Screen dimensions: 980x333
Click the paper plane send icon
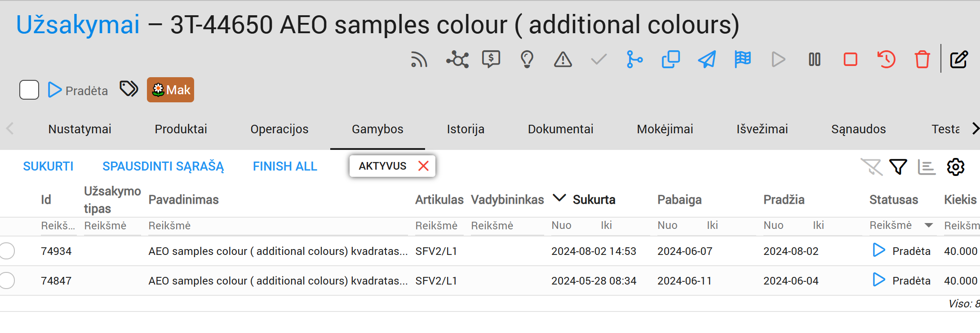pyautogui.click(x=706, y=59)
